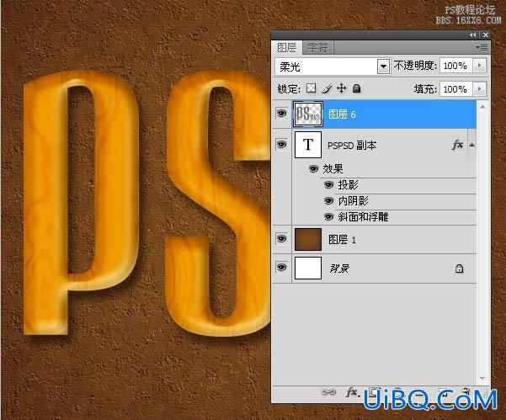Click the link layers icon
The width and height of the screenshot is (506, 420).
click(x=328, y=392)
